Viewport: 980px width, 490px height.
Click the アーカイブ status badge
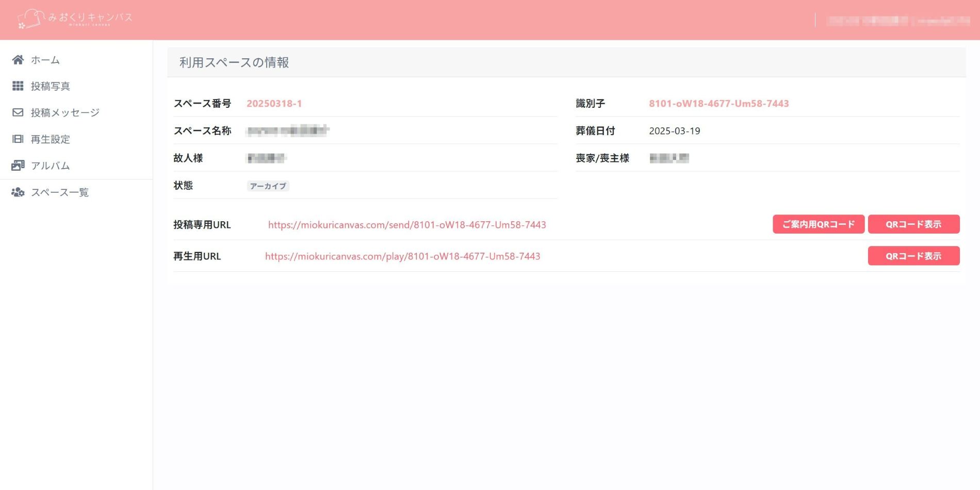click(268, 186)
